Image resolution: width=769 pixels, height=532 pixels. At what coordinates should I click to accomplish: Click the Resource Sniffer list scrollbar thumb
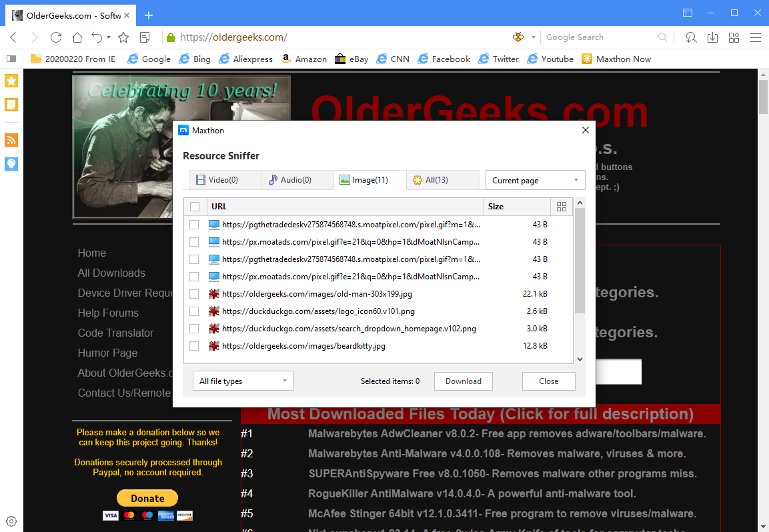tap(580, 261)
